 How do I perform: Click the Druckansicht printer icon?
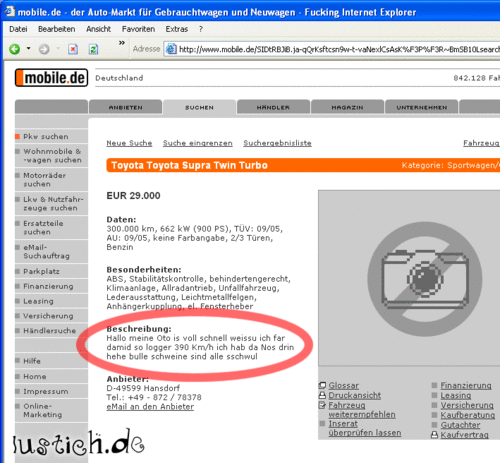coord(322,395)
